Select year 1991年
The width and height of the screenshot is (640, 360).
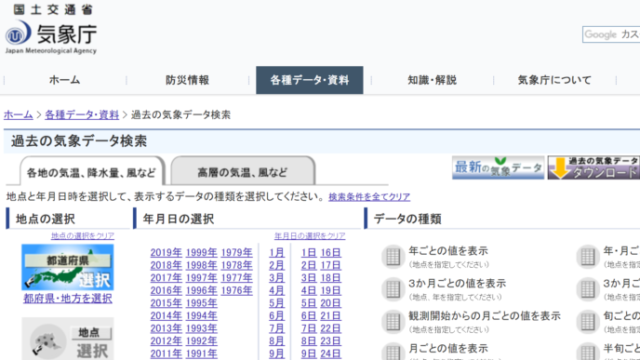202,353
